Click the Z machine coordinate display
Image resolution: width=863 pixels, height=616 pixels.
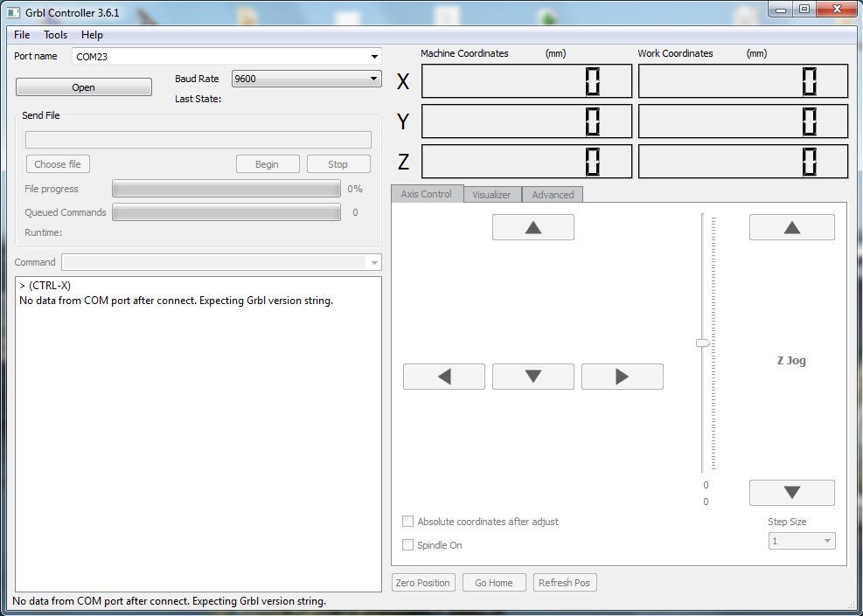coord(526,161)
